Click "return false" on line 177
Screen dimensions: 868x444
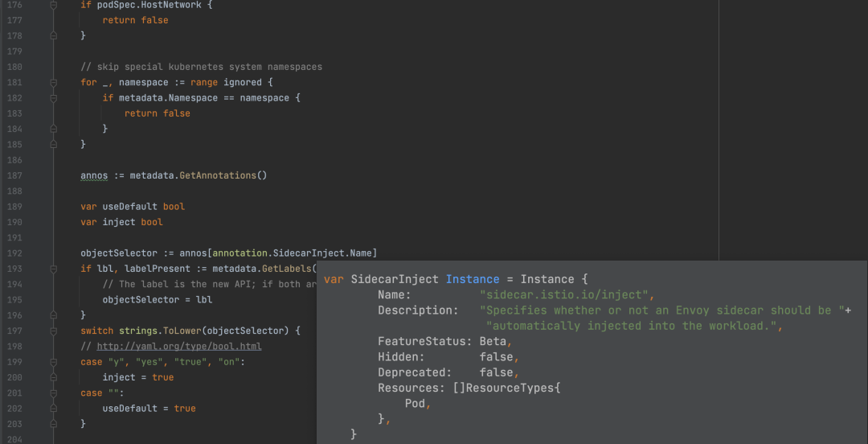click(x=135, y=20)
